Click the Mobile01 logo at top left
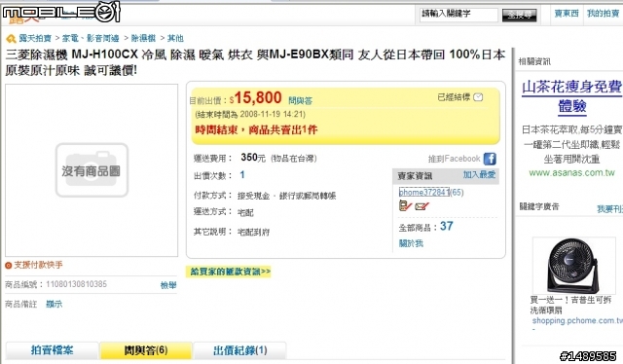 [61, 12]
